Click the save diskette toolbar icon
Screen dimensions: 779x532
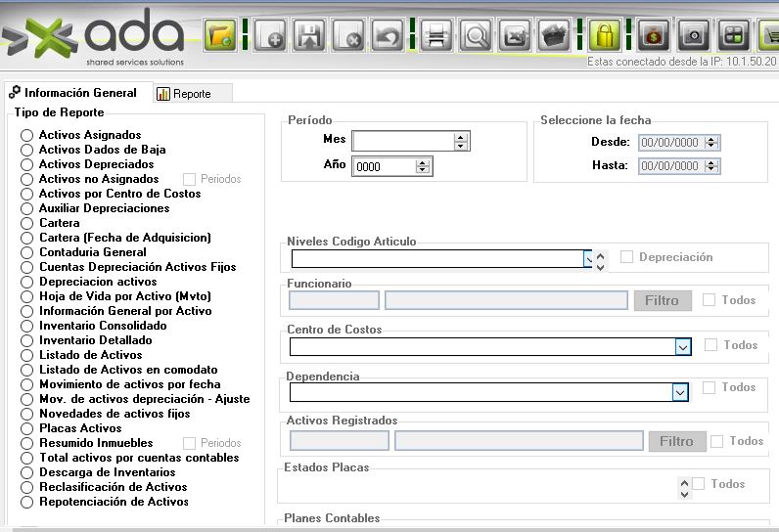click(x=309, y=37)
